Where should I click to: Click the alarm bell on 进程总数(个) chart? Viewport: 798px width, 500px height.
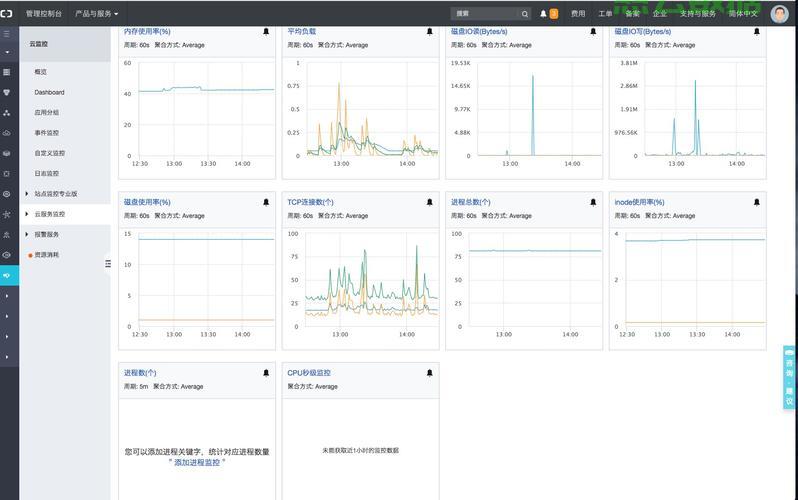coord(593,202)
